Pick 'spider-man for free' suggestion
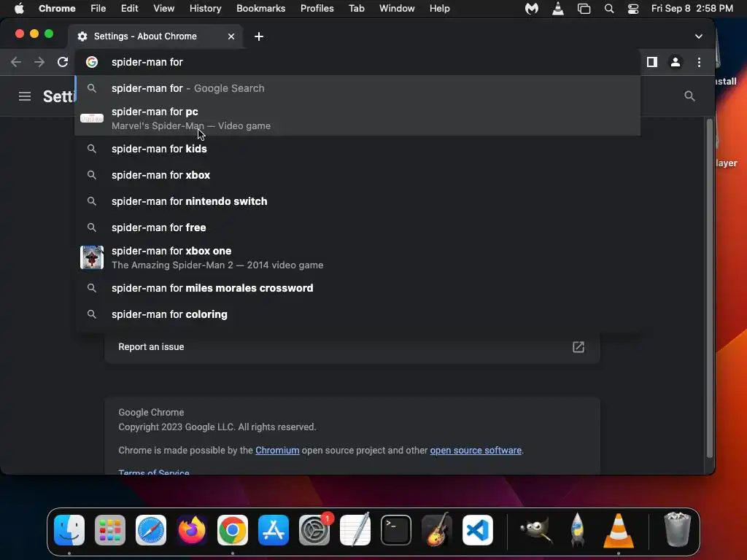Image resolution: width=747 pixels, height=560 pixels. (357, 227)
